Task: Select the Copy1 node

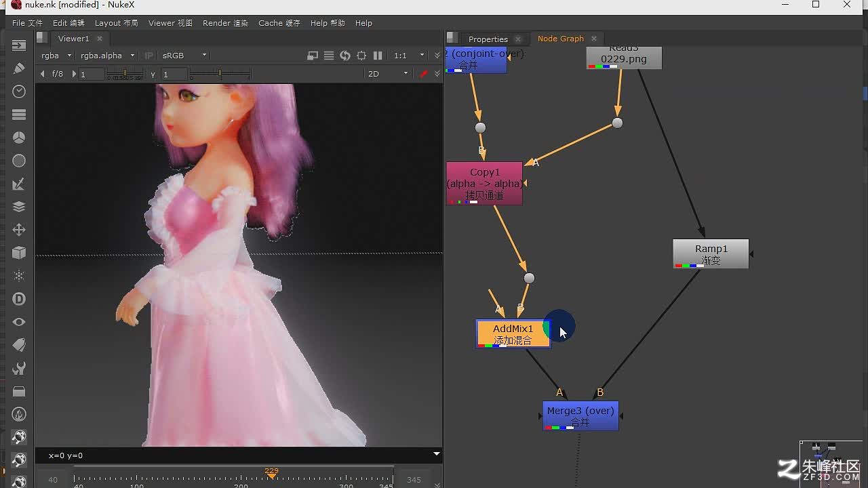Action: [x=484, y=183]
